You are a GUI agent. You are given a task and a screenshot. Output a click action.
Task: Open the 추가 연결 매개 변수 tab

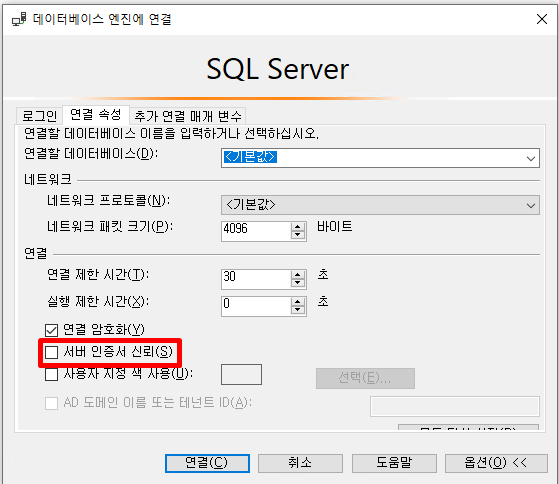(x=188, y=115)
